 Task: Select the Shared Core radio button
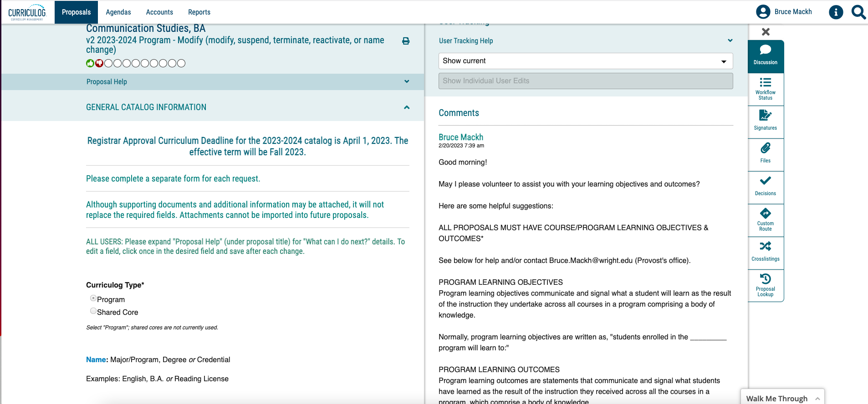coord(93,311)
